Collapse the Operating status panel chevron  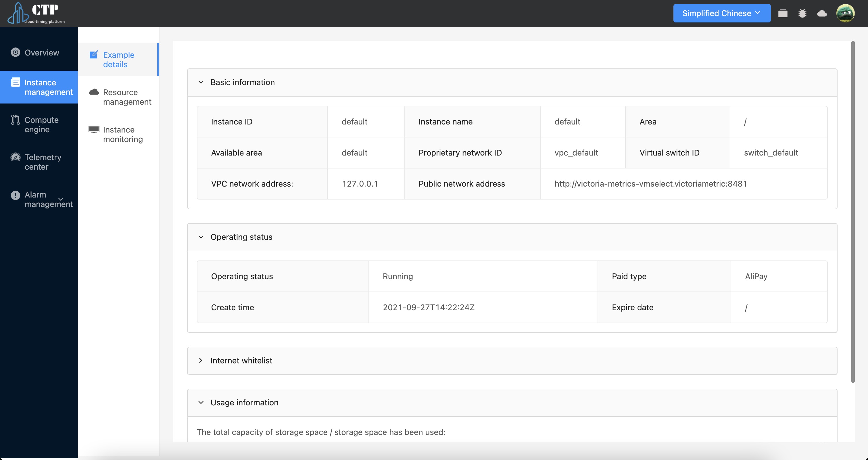201,237
